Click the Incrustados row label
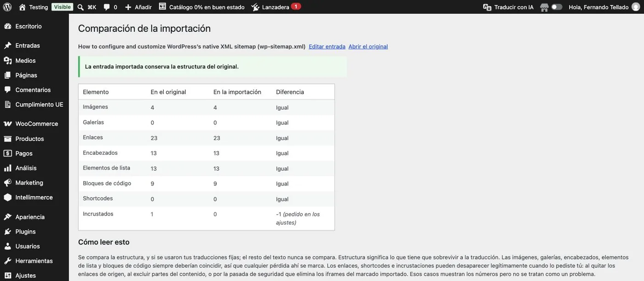This screenshot has width=644, height=281. [x=98, y=214]
